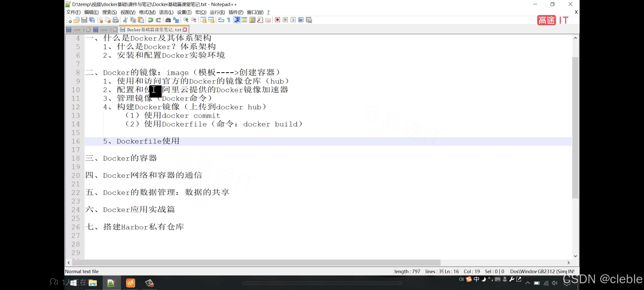644x290 pixels.
Task: Click the vertical scrollbar down arrow
Action: (x=575, y=256)
